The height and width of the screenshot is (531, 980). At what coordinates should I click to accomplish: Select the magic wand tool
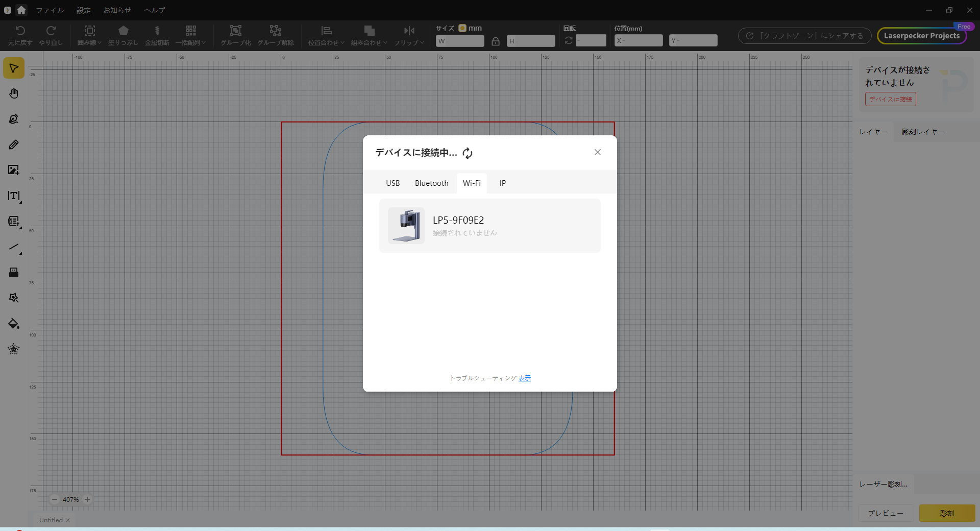(14, 298)
